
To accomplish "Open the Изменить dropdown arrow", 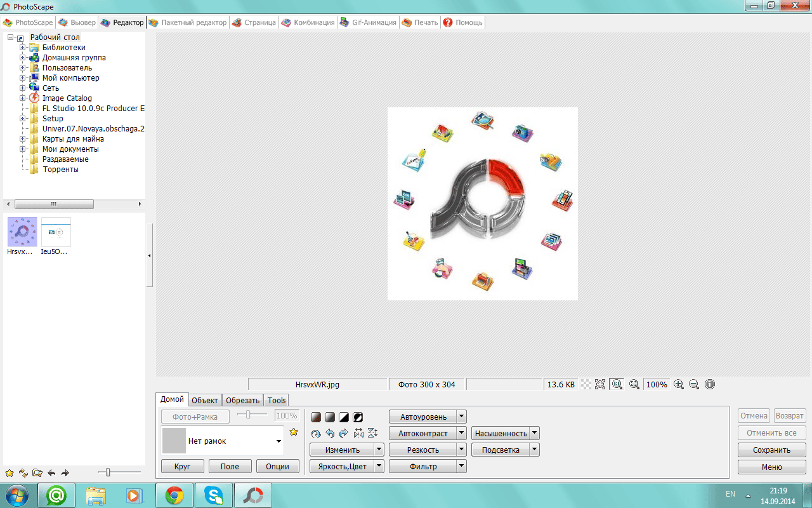I will (x=379, y=450).
